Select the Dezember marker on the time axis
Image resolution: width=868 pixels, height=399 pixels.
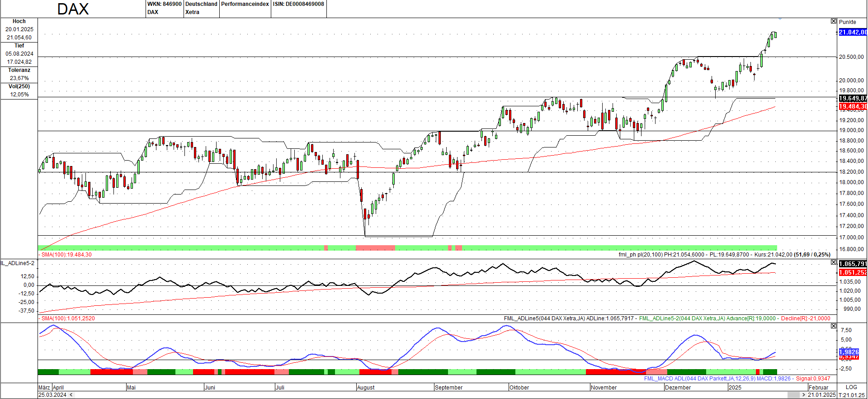coord(678,388)
